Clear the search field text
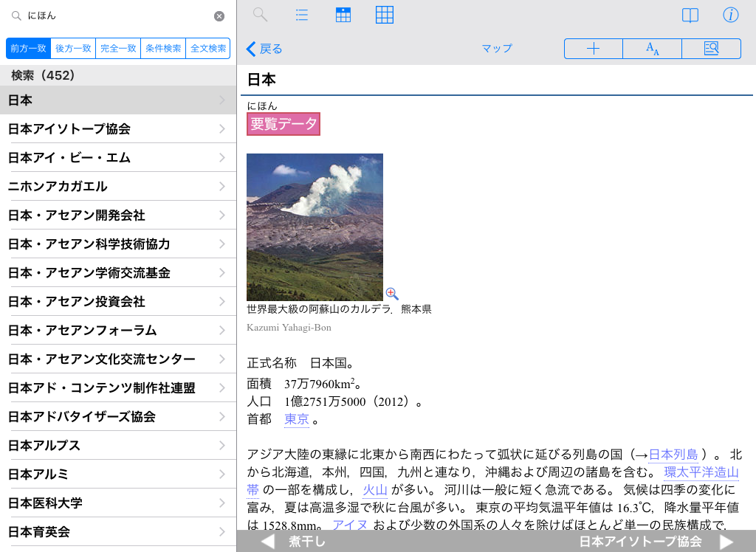The height and width of the screenshot is (552, 756). [219, 16]
